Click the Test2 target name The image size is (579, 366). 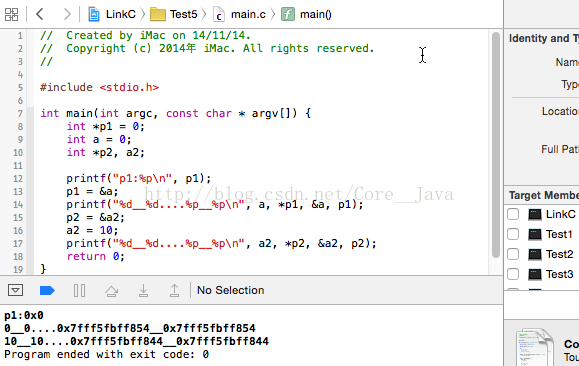559,254
